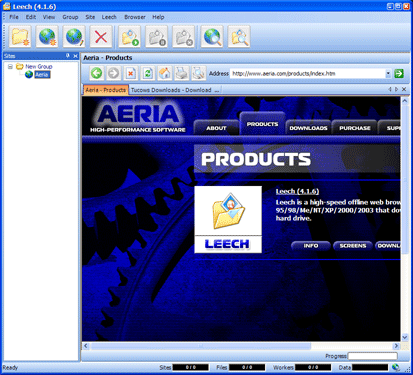Viewport: 413px width, 375px height.
Task: Open the View menu
Action: [x=49, y=17]
